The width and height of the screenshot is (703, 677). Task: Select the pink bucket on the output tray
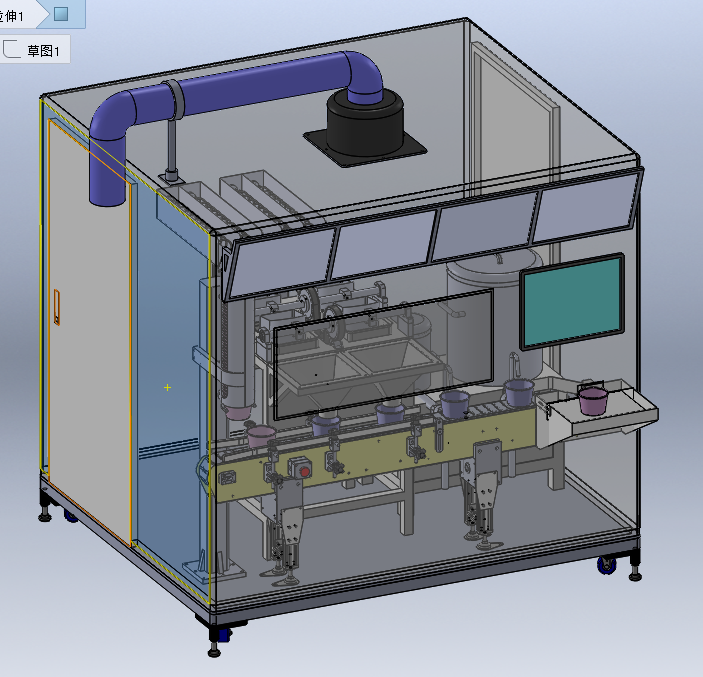[x=593, y=401]
